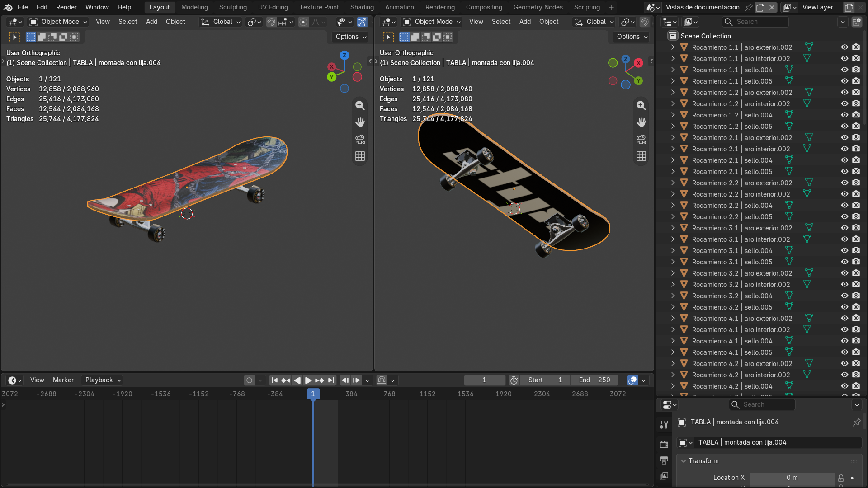Open Playback dropdown in timeline

[x=103, y=380]
